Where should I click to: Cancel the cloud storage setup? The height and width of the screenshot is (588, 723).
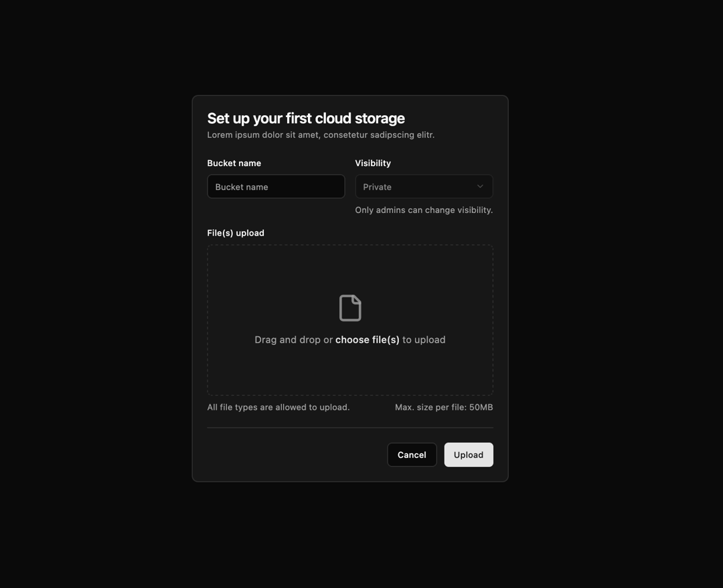click(412, 455)
